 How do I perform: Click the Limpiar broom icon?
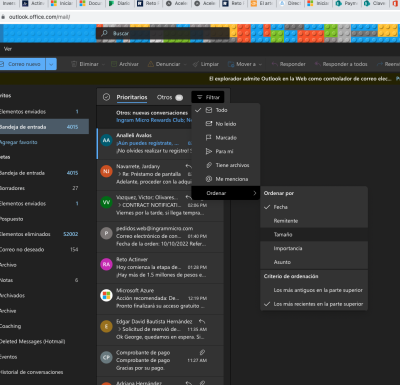[196, 64]
